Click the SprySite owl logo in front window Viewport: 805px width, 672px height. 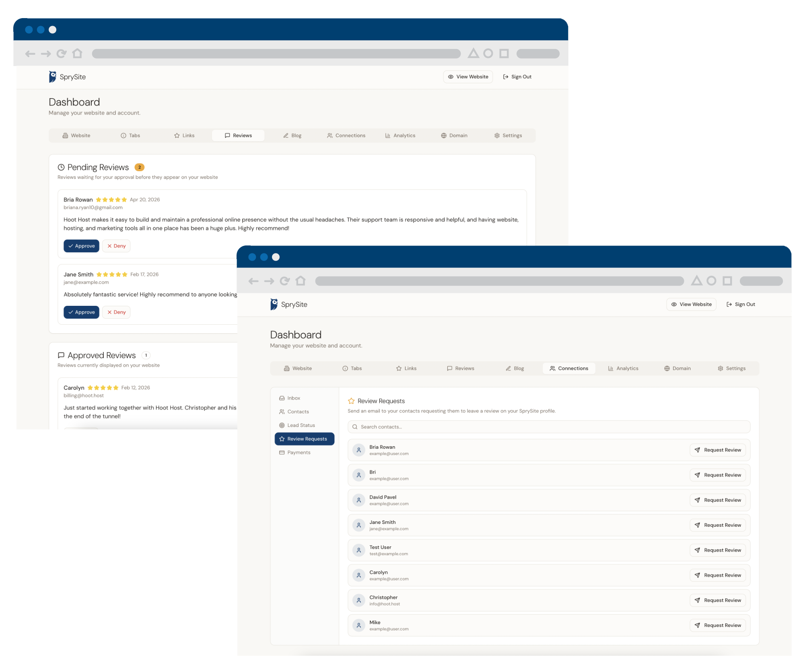pos(274,304)
